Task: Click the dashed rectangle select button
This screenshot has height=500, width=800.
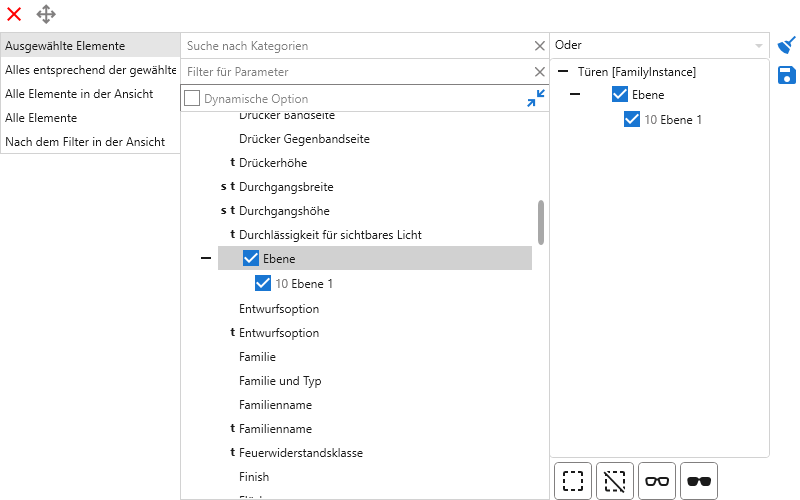Action: pyautogui.click(x=573, y=481)
